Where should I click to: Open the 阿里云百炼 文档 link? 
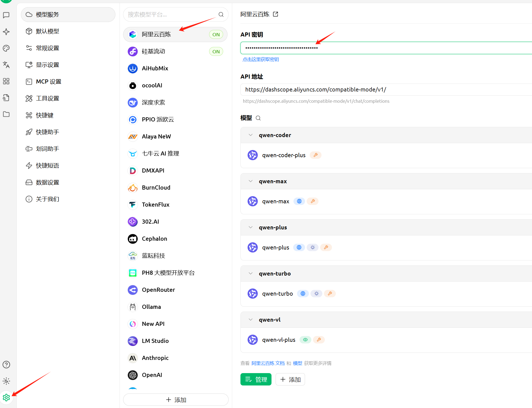pyautogui.click(x=268, y=363)
